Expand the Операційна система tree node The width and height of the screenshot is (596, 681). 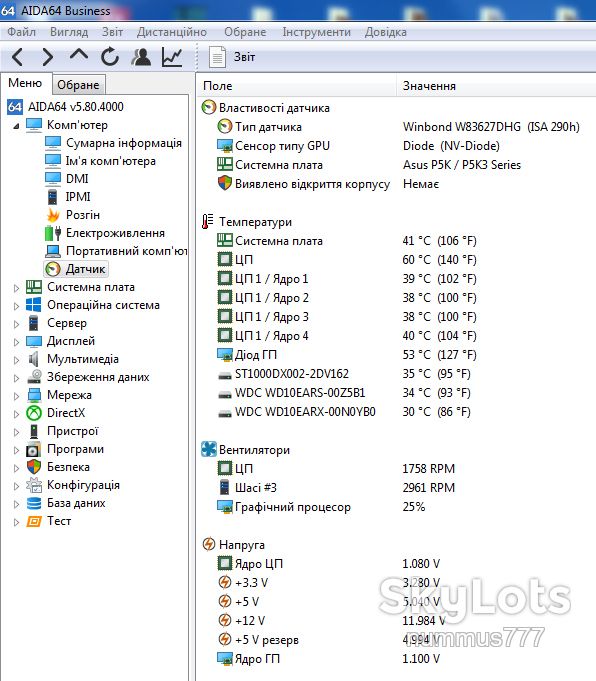(x=16, y=306)
